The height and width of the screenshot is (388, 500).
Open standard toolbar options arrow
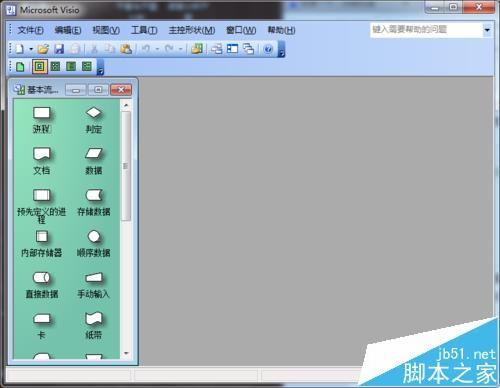click(x=282, y=49)
